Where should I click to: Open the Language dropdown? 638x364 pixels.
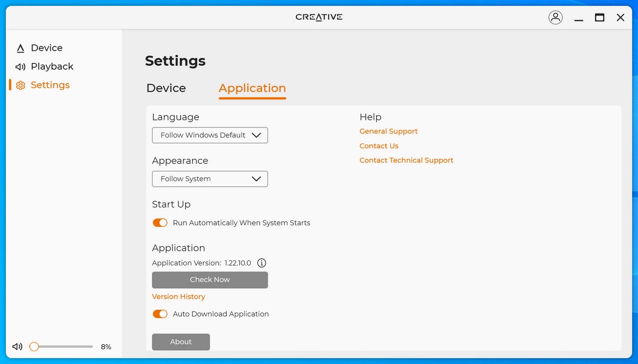click(x=210, y=135)
